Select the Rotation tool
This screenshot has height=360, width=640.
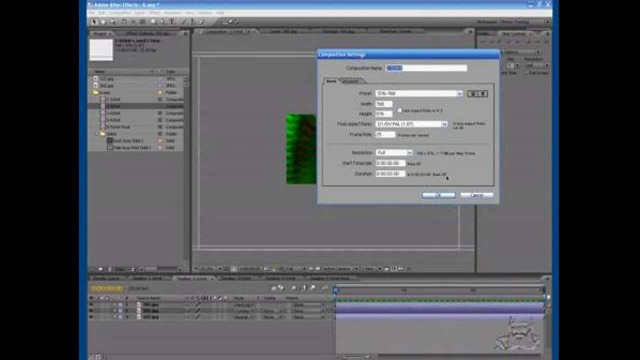124,22
